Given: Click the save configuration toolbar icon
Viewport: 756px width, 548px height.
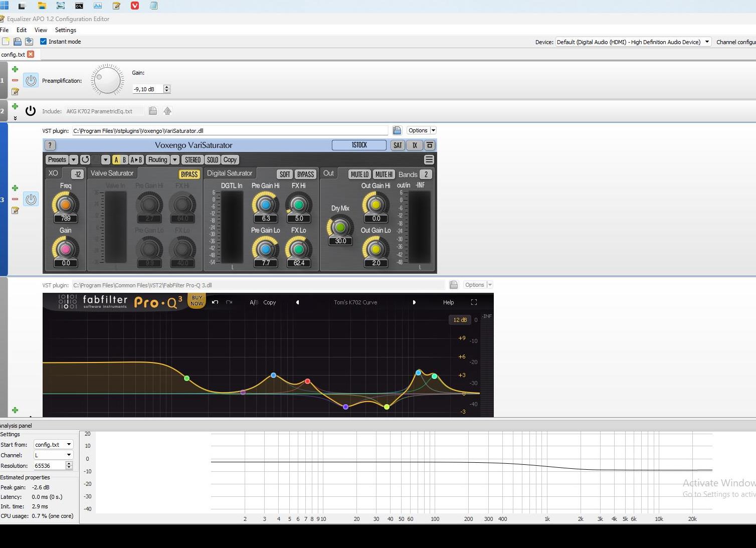Looking at the screenshot, I should (x=29, y=42).
